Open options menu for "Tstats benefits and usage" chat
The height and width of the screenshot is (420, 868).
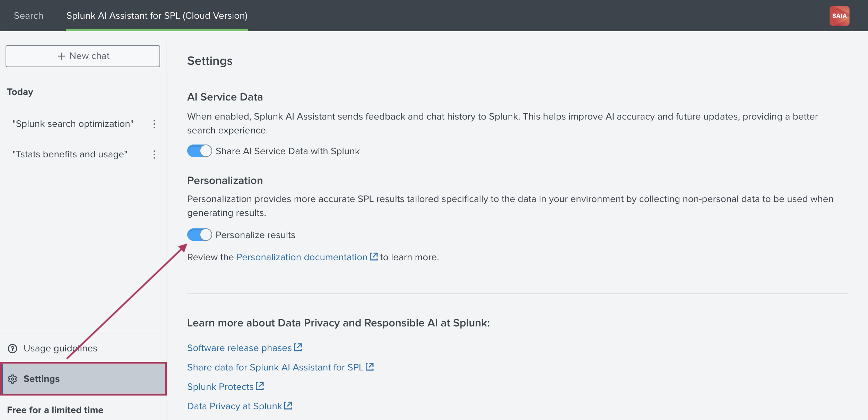[x=154, y=155]
